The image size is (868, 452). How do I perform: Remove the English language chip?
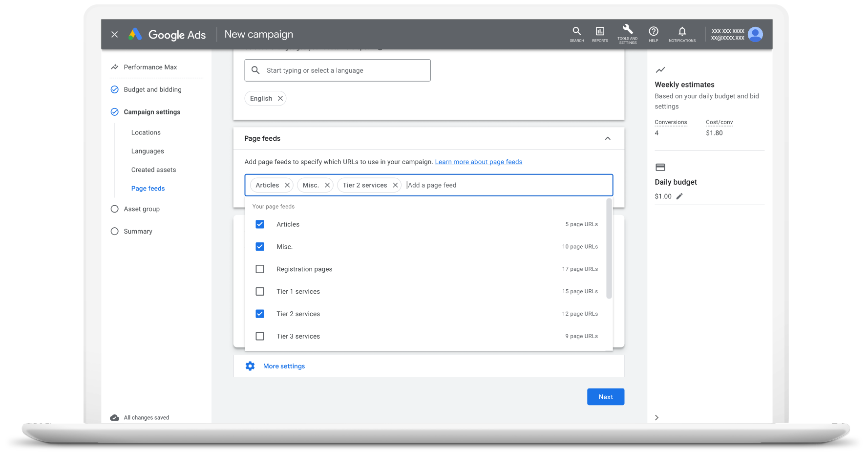tap(280, 98)
